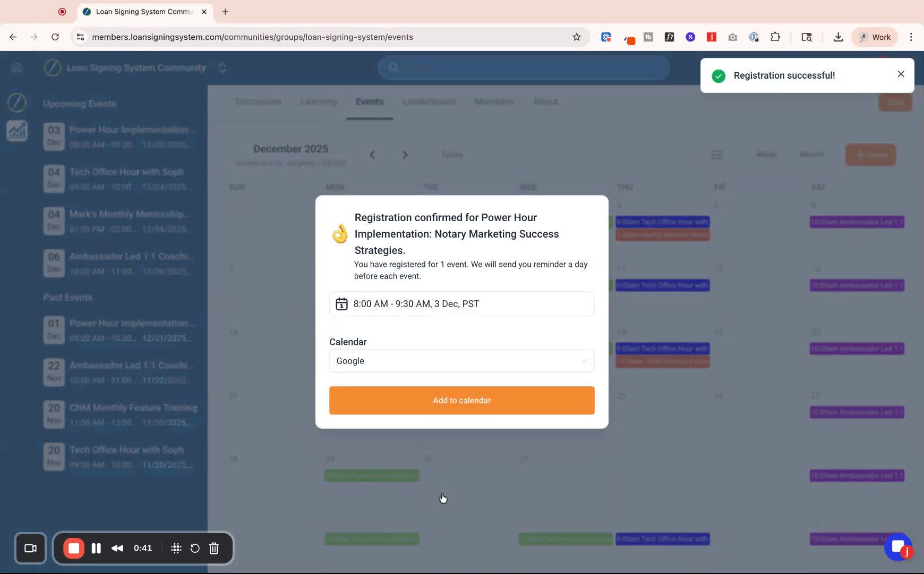This screenshot has height=574, width=924.
Task: Bookmark this page with the star icon
Action: [x=576, y=37]
